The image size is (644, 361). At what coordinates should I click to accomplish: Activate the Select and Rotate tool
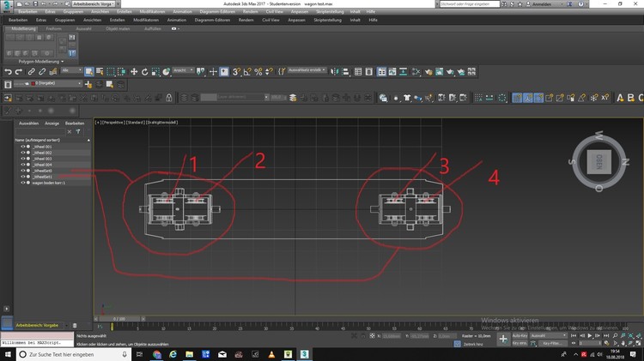point(144,72)
